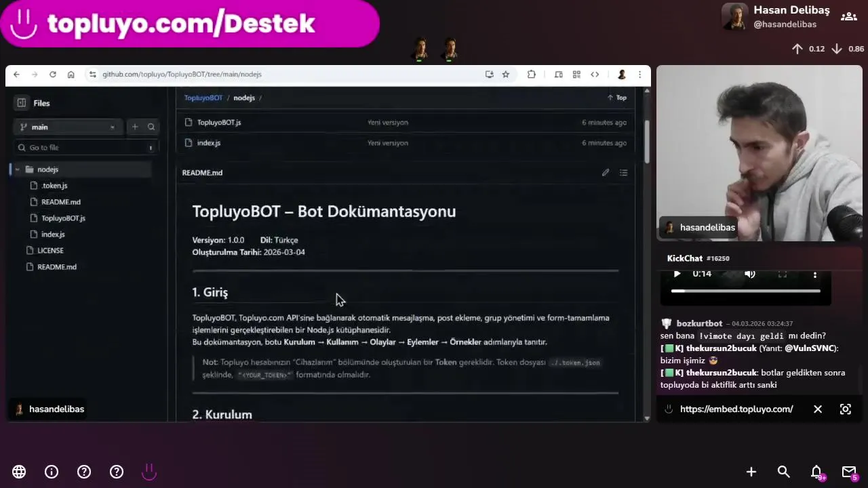868x488 pixels.
Task: Click the topluyo.com/Destek banner
Action: tap(190, 24)
